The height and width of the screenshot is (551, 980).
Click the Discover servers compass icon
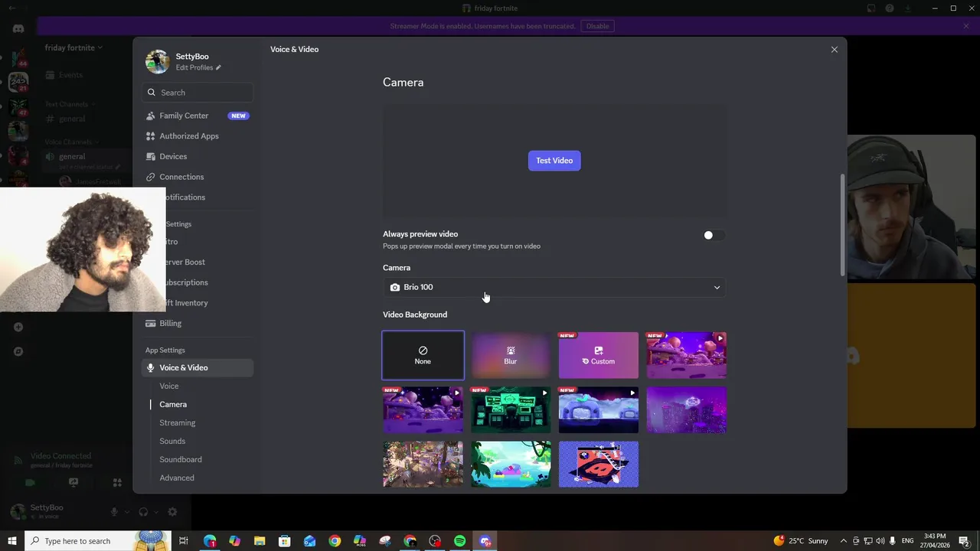(18, 351)
